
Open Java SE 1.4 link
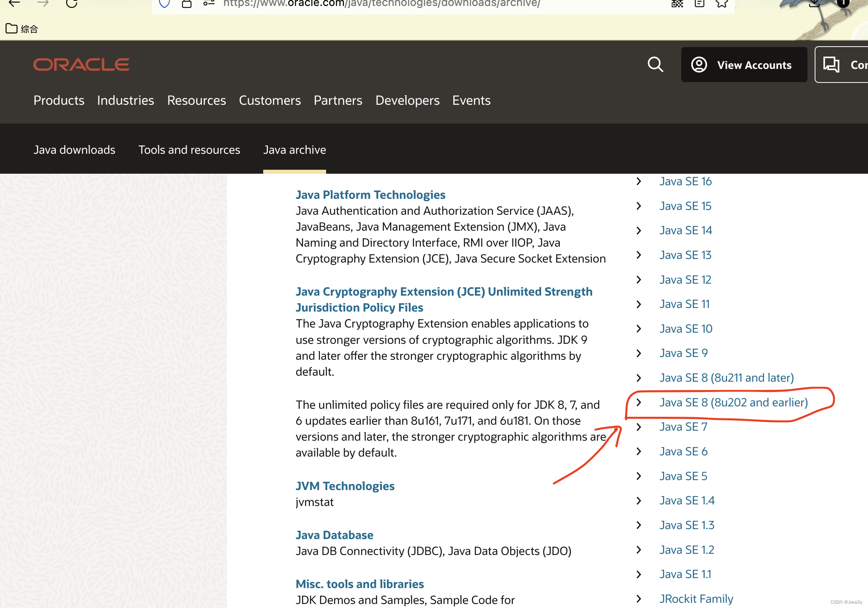pyautogui.click(x=687, y=500)
